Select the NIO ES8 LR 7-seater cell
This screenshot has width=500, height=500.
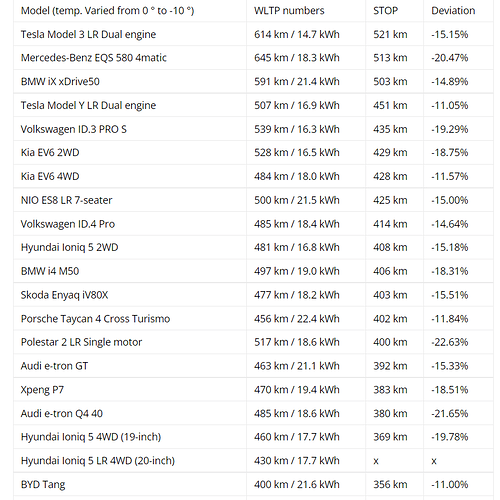tap(130, 200)
